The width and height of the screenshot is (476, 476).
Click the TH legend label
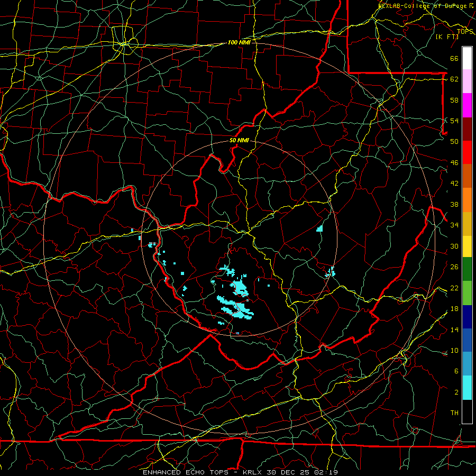click(x=454, y=413)
